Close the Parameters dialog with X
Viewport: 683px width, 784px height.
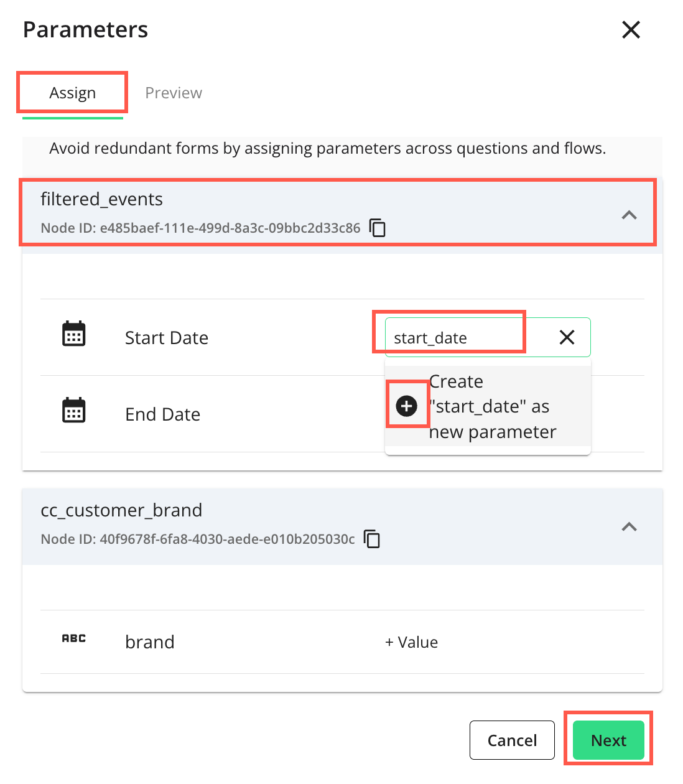point(631,29)
